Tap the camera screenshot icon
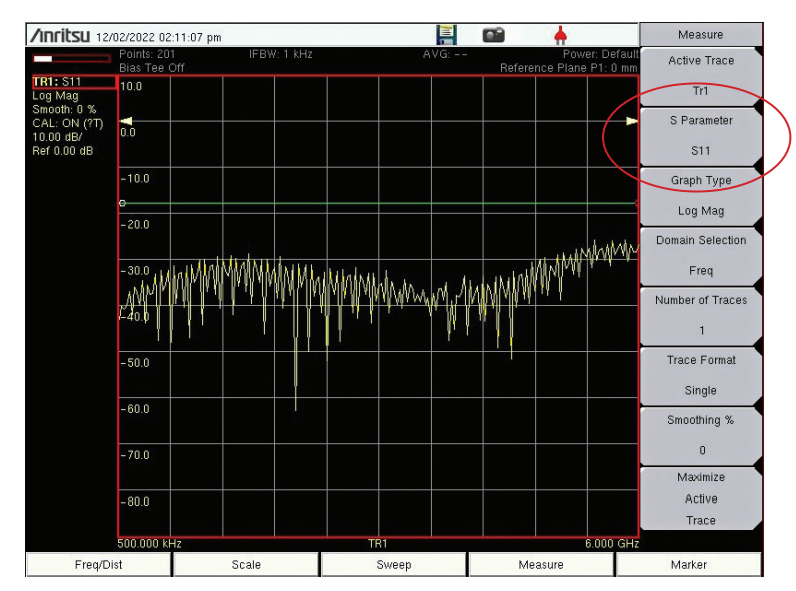Image resolution: width=796 pixels, height=591 pixels. (494, 36)
